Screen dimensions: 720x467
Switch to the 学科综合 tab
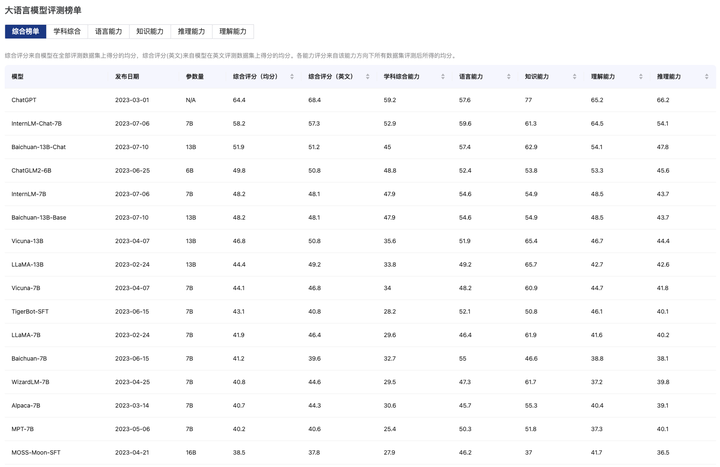[67, 31]
